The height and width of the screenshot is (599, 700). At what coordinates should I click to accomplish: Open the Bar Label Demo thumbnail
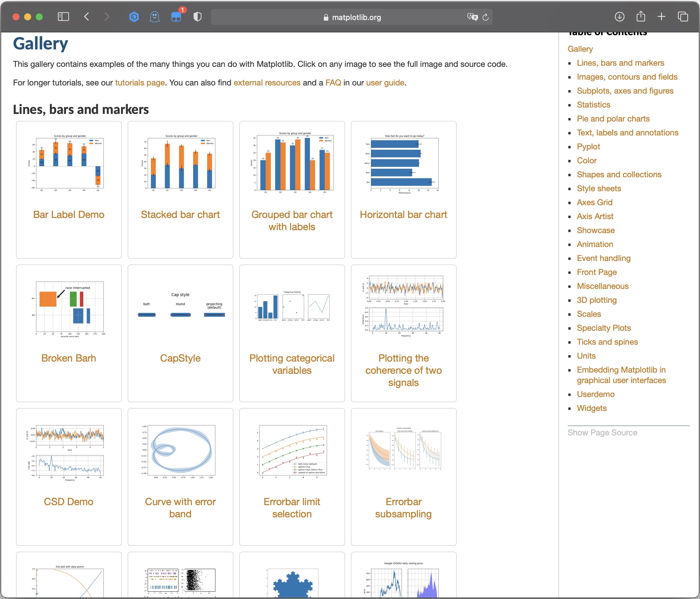(69, 163)
